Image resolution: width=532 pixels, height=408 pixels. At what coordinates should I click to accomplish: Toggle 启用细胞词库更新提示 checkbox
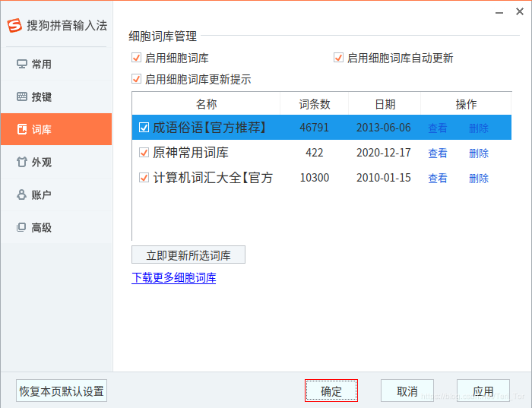(136, 79)
